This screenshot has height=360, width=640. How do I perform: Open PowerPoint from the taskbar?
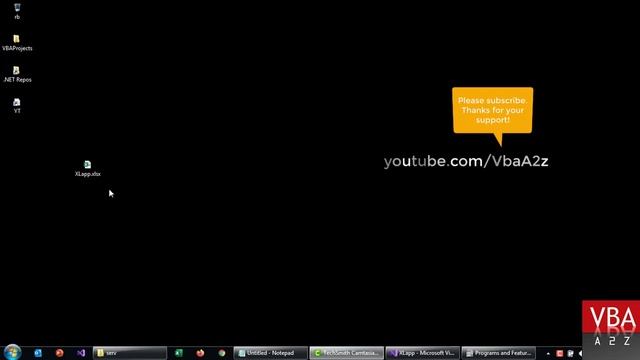click(60, 353)
